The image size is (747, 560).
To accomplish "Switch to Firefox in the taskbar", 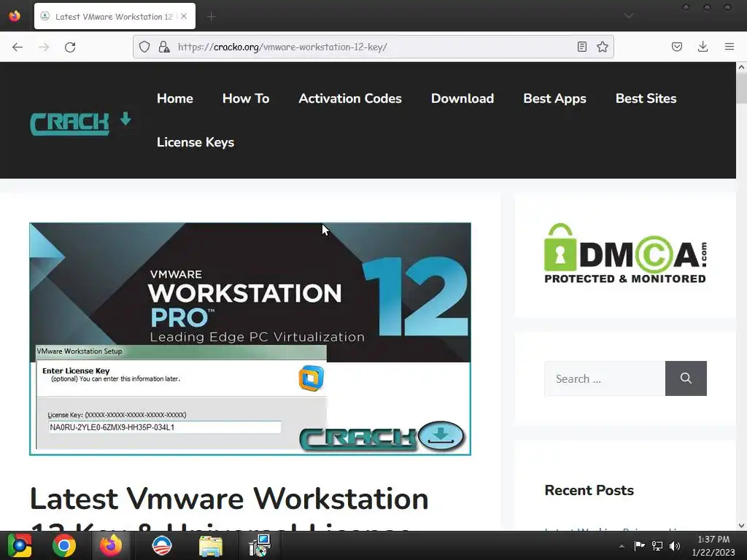I will (111, 545).
